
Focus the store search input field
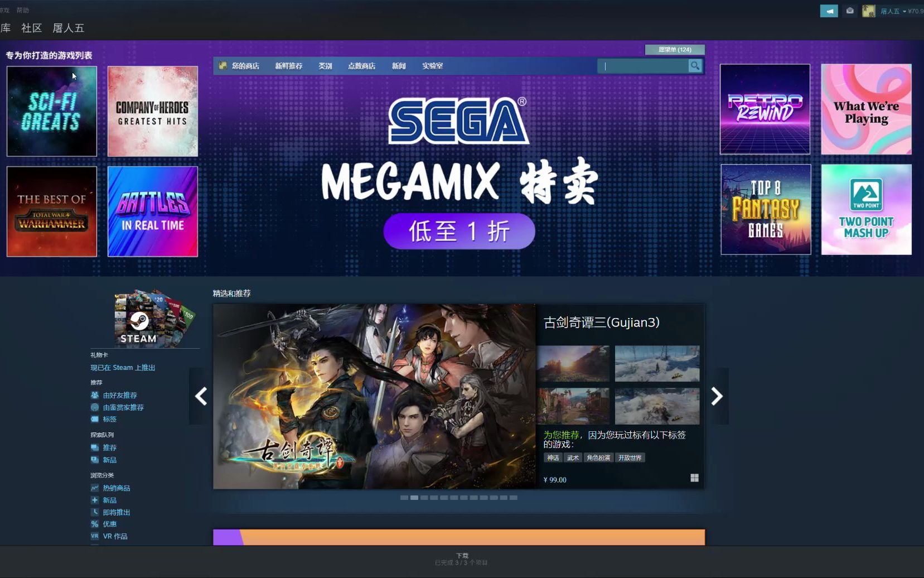[643, 66]
